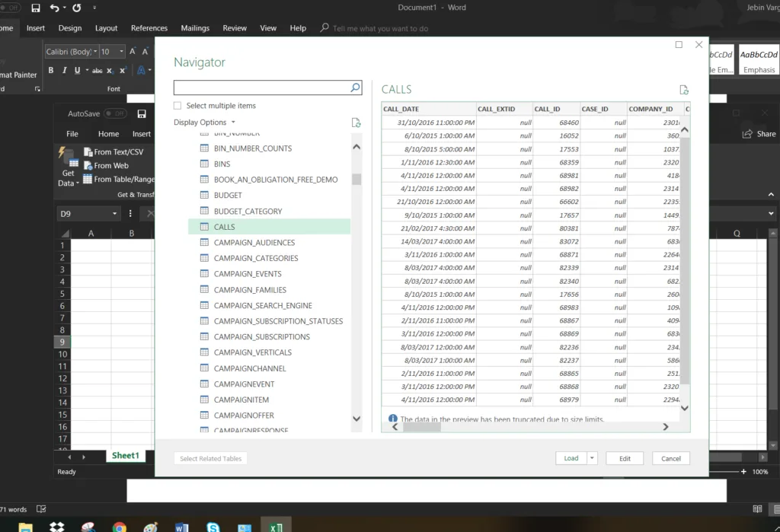Click the Italic icon in Font group

pos(65,71)
